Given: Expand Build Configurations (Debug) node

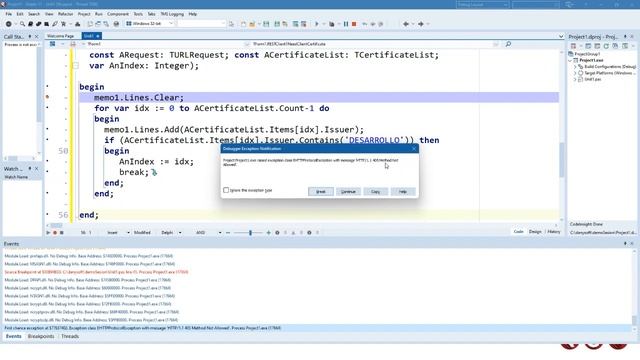Looking at the screenshot, I should click(575, 67).
